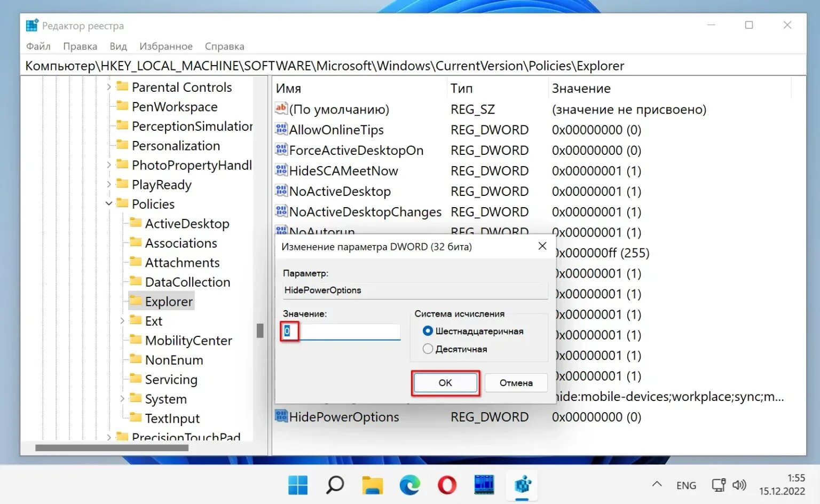Expand the PlayReady tree node
Screen dimensions: 820x504
109,184
